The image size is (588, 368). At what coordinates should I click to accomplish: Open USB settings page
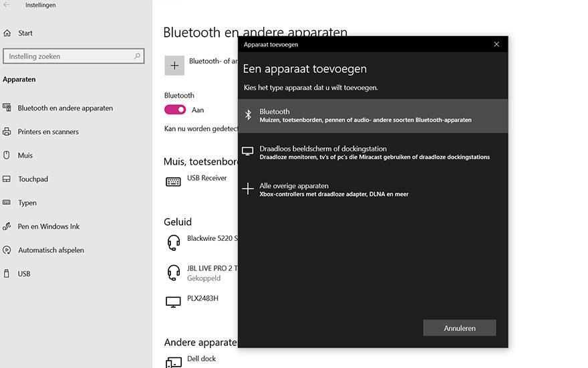[24, 274]
